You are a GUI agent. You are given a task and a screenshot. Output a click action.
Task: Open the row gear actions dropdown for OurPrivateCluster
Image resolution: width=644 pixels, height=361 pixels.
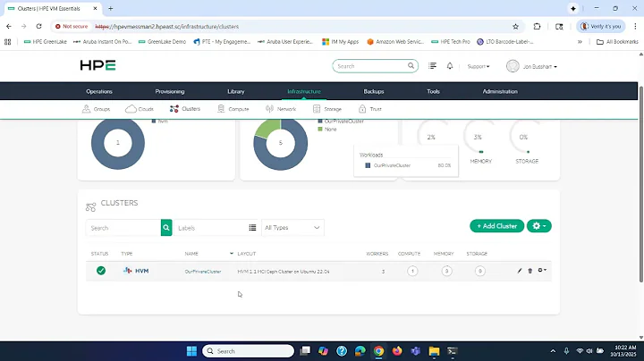point(542,271)
